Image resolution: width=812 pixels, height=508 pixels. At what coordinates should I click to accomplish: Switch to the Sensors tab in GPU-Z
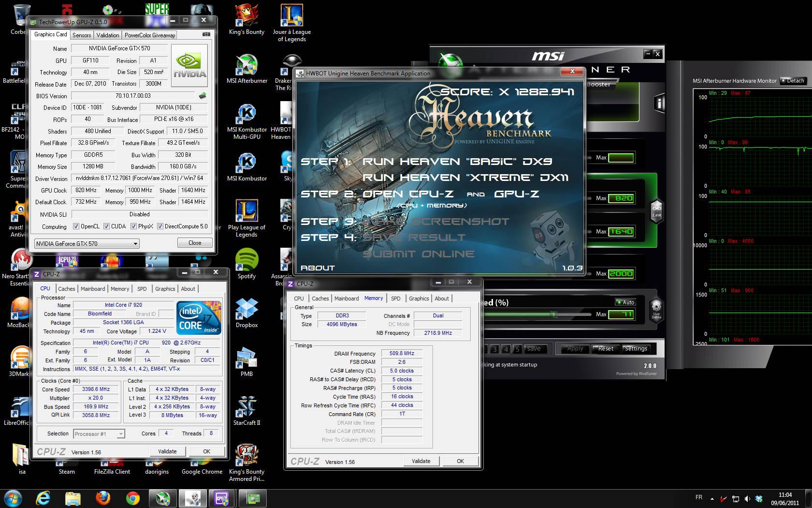82,35
